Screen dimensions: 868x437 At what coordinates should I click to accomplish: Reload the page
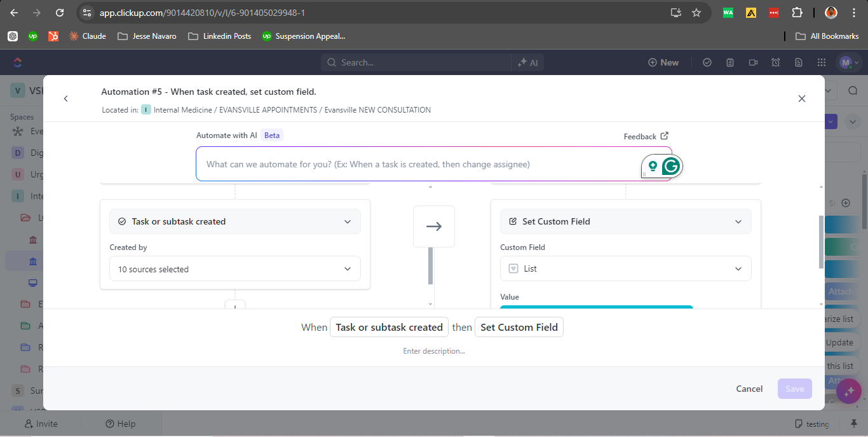60,13
